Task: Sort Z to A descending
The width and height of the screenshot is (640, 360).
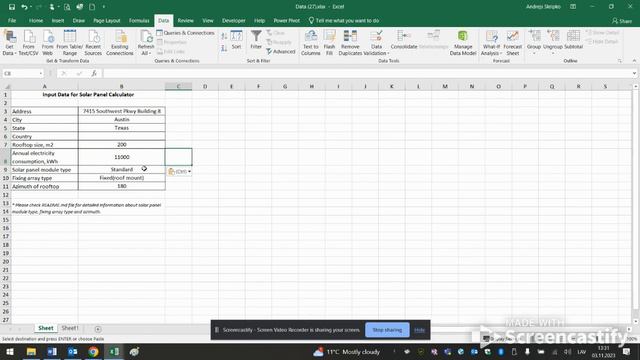Action: (x=224, y=49)
